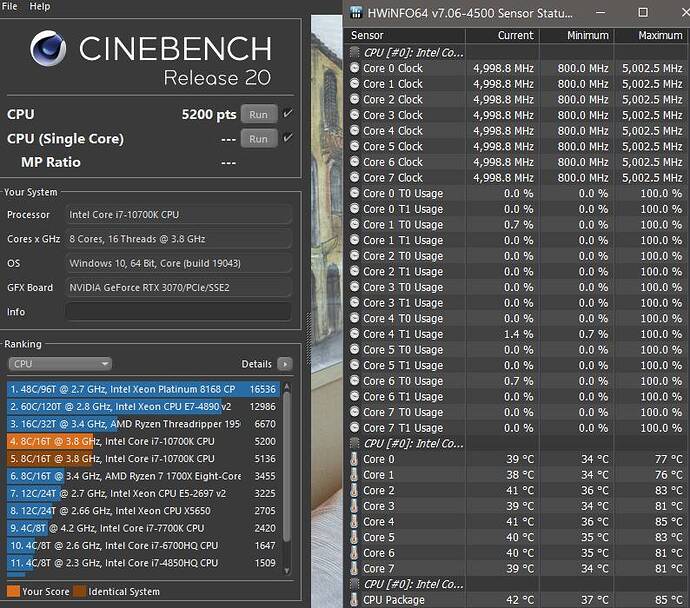Click the Core 6 T0 Usage icon
Viewport: 690px width, 608px height.
354,381
